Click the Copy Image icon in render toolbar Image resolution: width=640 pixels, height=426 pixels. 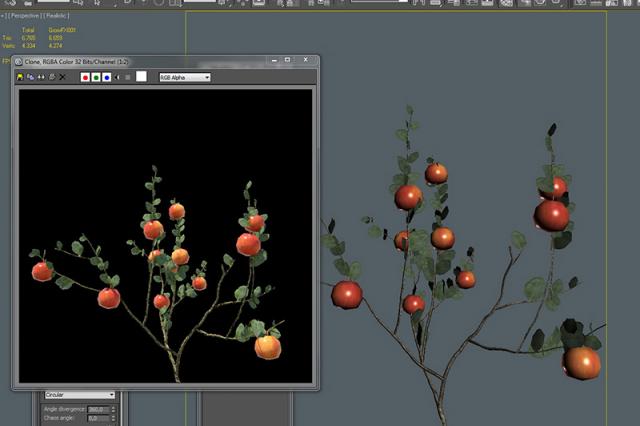click(x=30, y=77)
